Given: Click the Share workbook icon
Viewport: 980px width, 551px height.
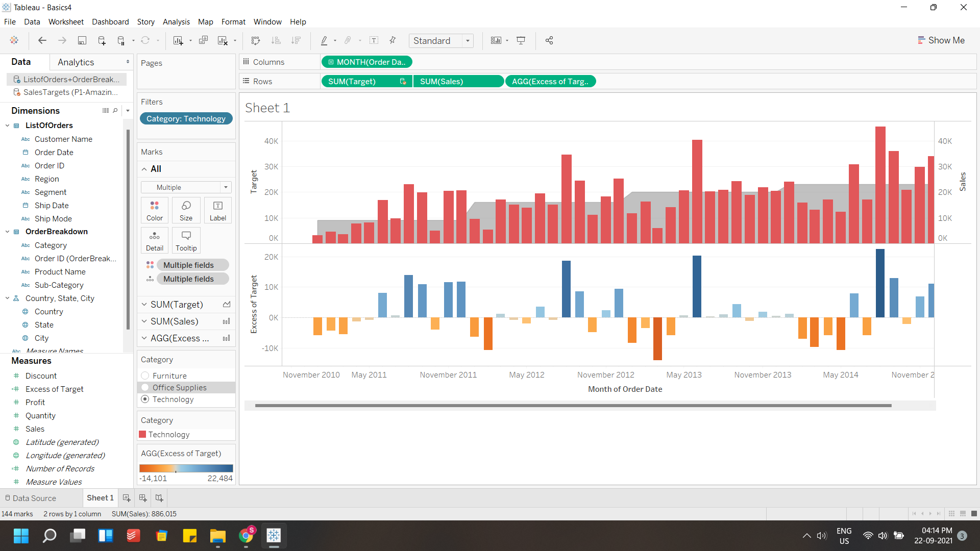Looking at the screenshot, I should click(x=549, y=40).
